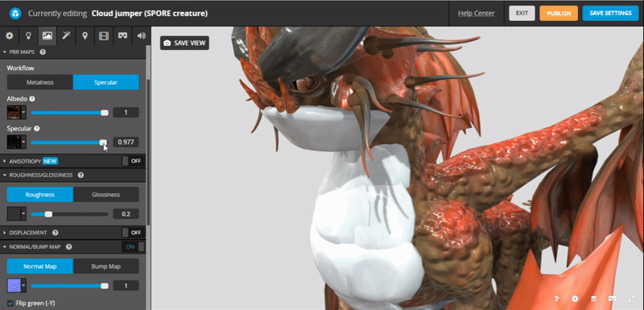The width and height of the screenshot is (644, 310).
Task: Open the Lighting lightbulb tab
Action: pos(28,35)
